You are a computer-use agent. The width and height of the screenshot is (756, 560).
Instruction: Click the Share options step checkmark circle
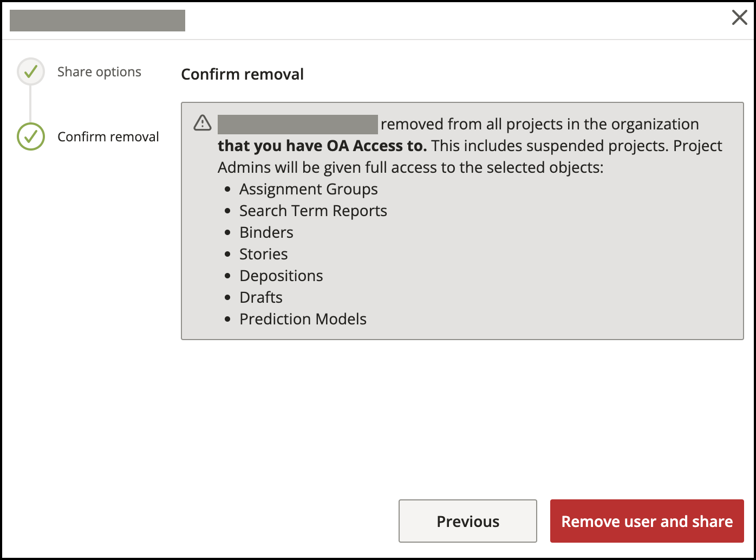pos(31,71)
